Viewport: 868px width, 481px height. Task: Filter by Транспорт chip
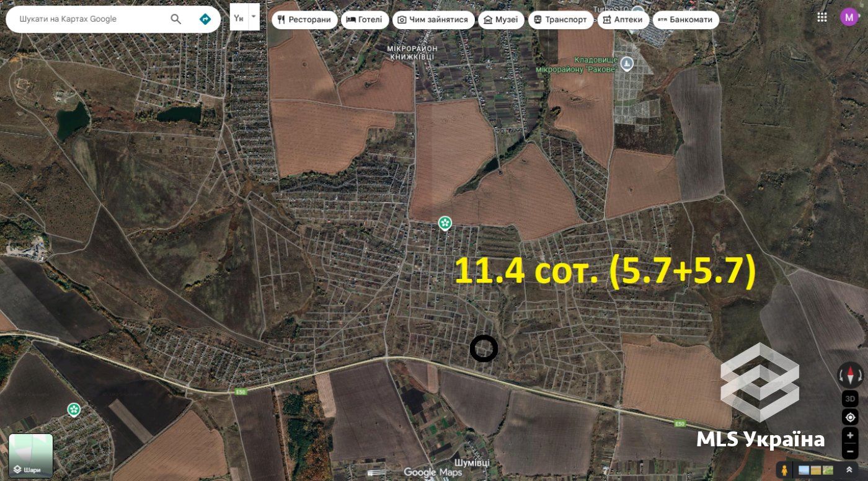coord(560,20)
